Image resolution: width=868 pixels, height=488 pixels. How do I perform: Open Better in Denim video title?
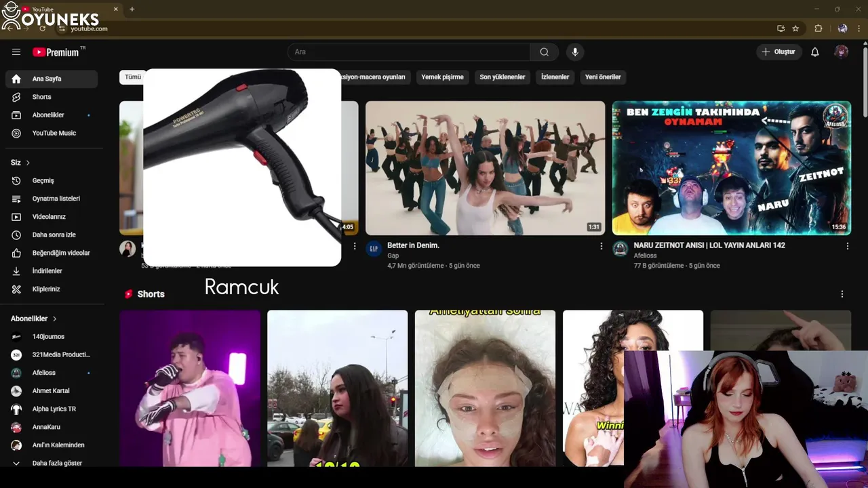click(x=414, y=245)
